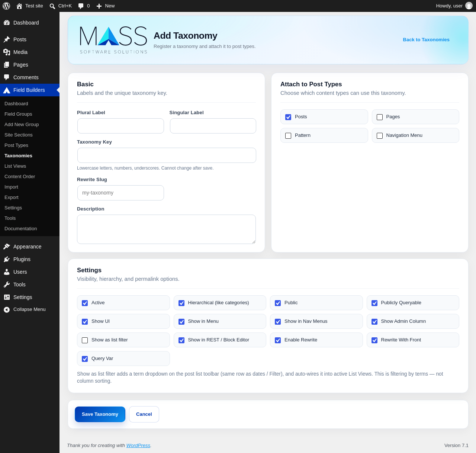Focus the Taxonomy Key input field

coord(167,155)
